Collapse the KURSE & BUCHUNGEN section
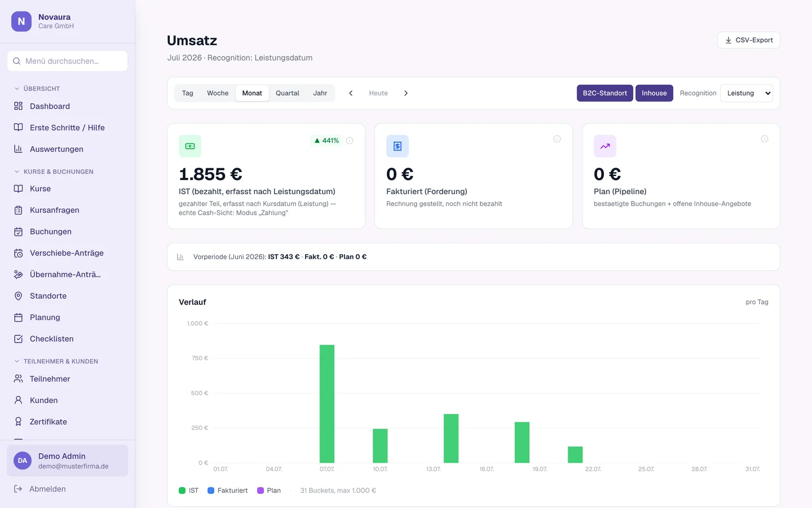812x508 pixels. click(54, 172)
